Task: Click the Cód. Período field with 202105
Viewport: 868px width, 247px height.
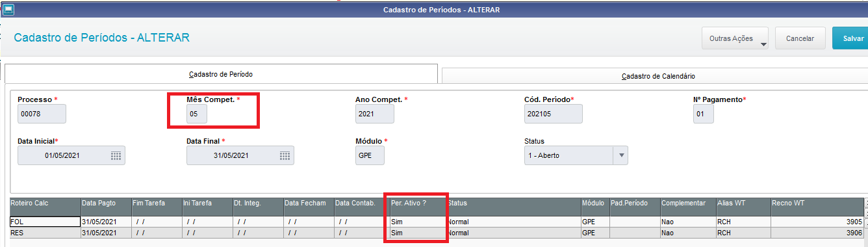Action: (553, 114)
